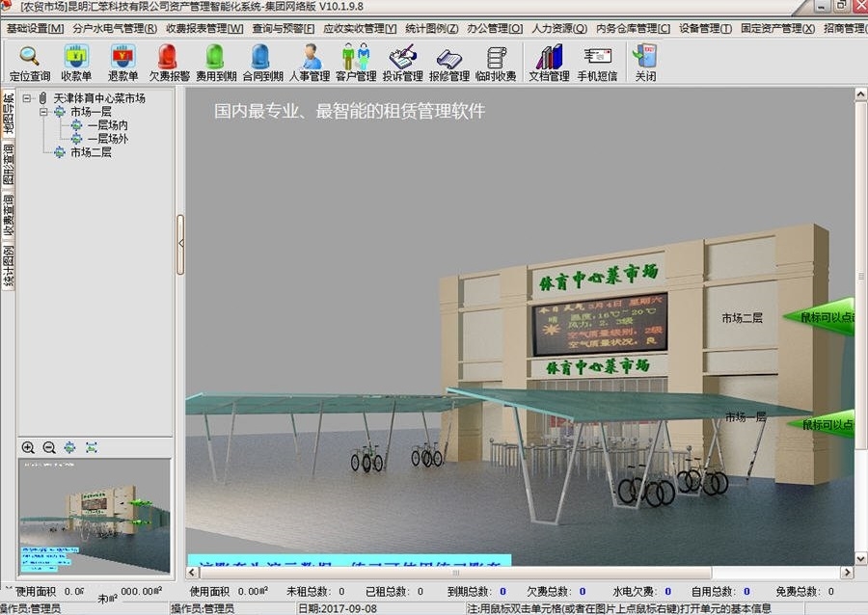Open the green 费用到期 light icon
The image size is (868, 615).
point(215,58)
